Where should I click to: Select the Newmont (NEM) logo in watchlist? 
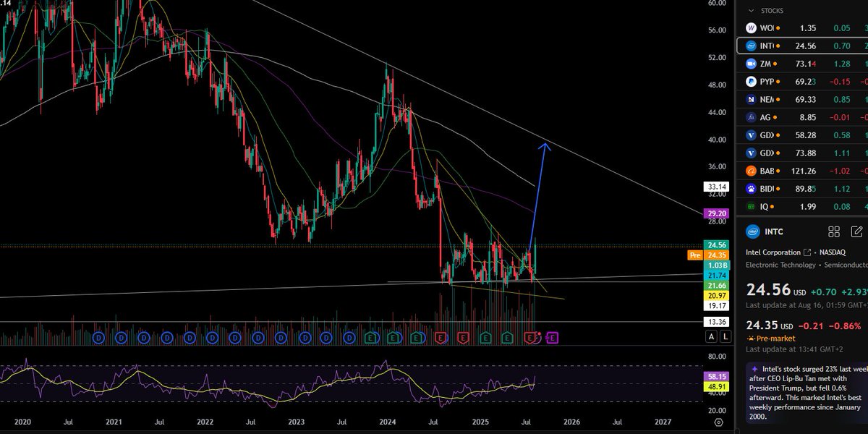[751, 99]
